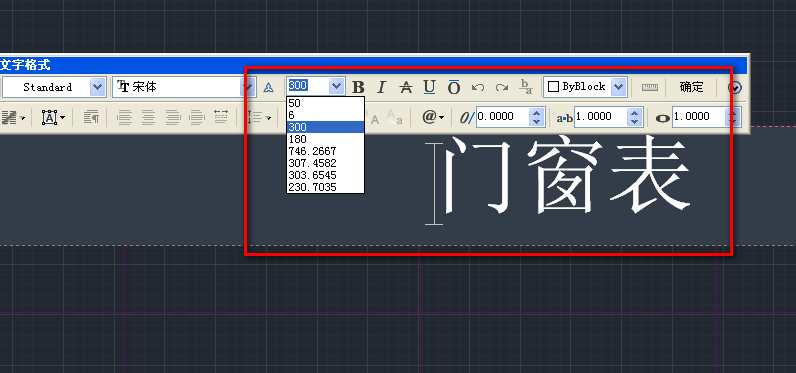Click the Undo arrow icon

(478, 87)
